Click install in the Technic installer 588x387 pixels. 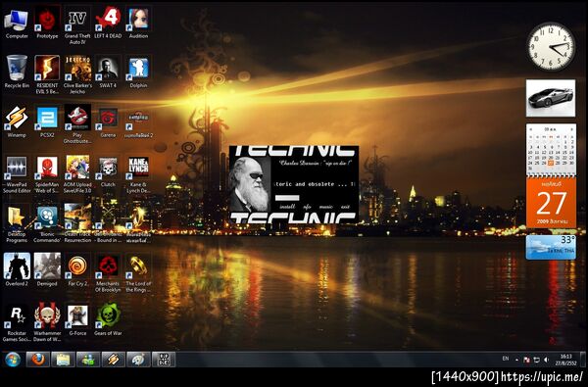coord(287,207)
